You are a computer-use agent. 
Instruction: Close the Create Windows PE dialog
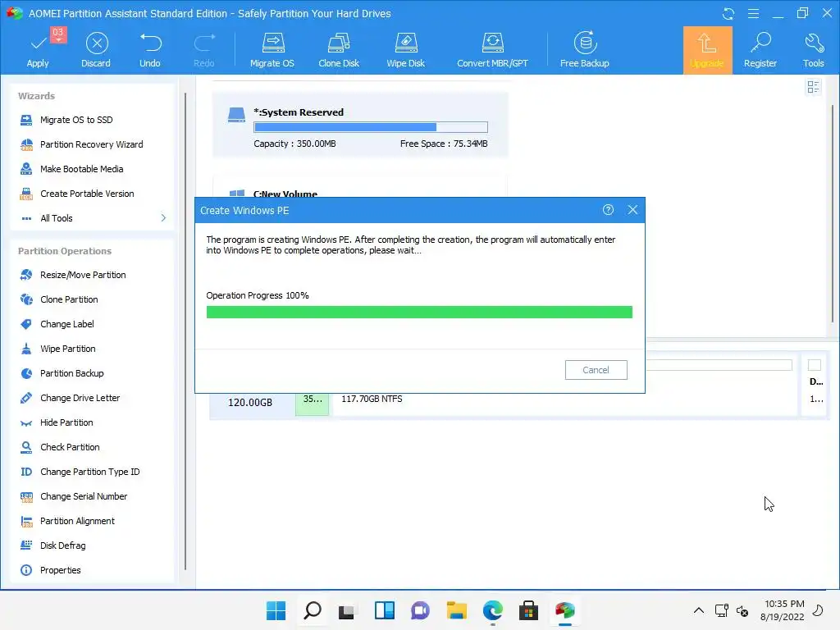632,210
